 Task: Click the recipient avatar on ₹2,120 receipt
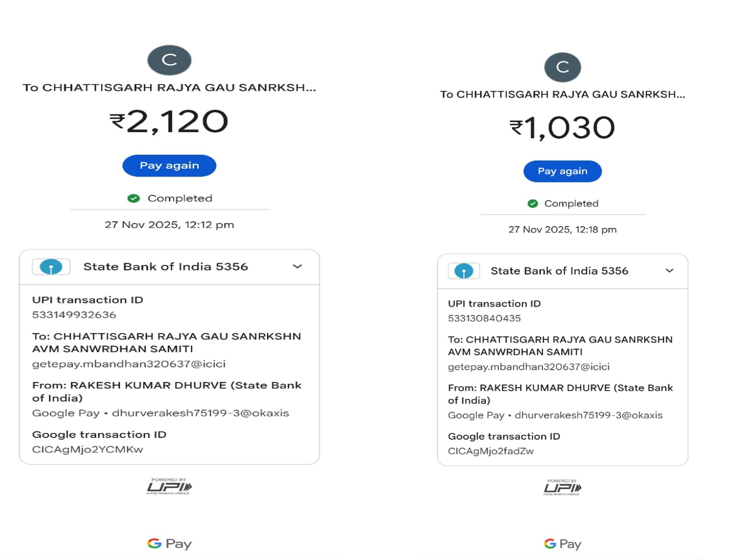click(169, 60)
